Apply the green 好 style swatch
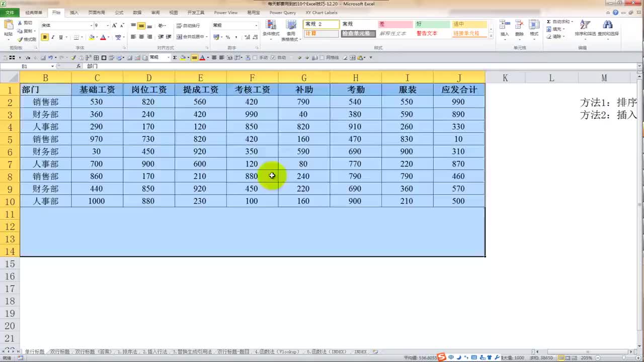The image size is (644, 362). [x=432, y=24]
